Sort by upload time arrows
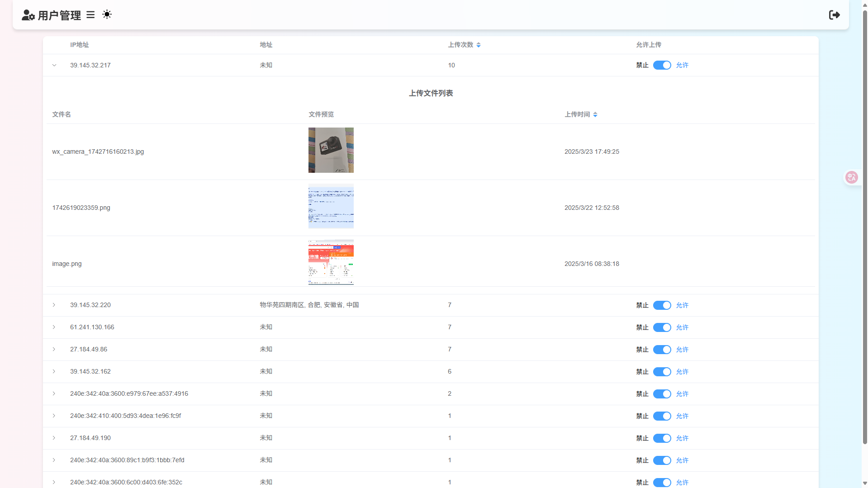This screenshot has height=488, width=868. (x=595, y=114)
